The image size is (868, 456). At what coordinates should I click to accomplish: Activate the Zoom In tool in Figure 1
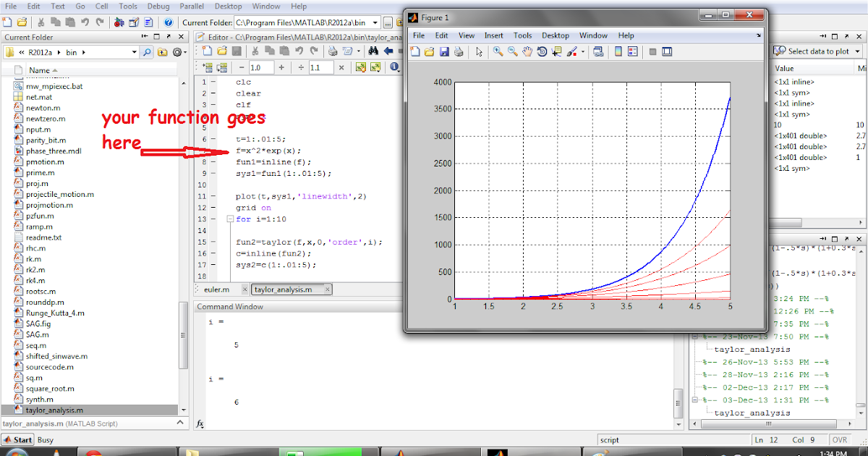498,51
